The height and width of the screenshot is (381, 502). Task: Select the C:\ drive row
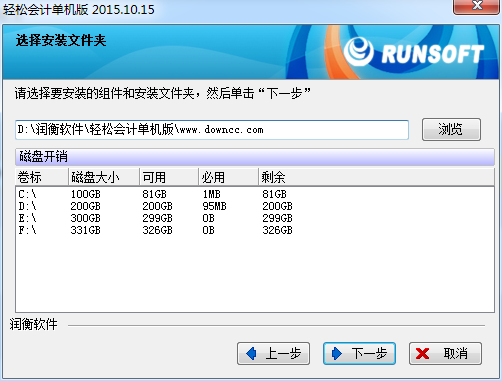[x=255, y=194]
